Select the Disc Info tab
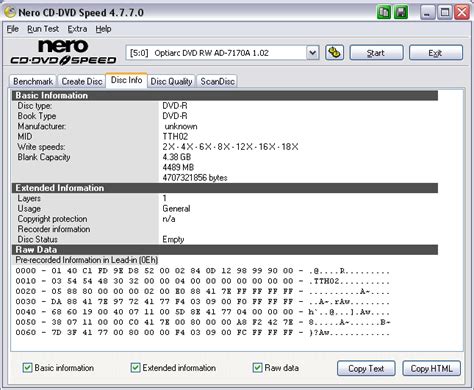474x390 pixels. (126, 80)
